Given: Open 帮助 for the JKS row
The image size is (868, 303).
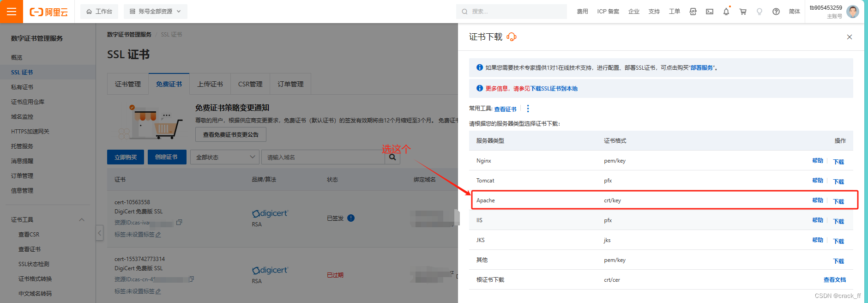Looking at the screenshot, I should point(818,240).
